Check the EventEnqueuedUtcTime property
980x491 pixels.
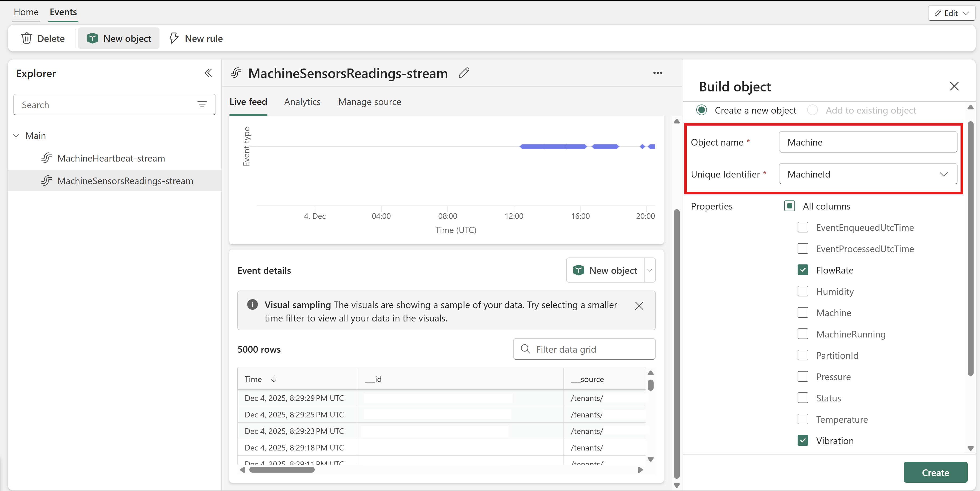(803, 227)
